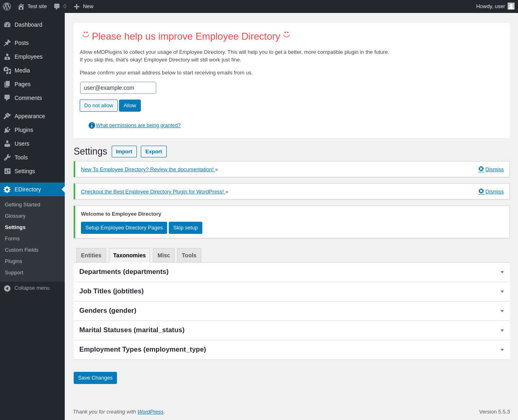
Task: Click the Dashboard gauge icon
Action: pyautogui.click(x=7, y=25)
